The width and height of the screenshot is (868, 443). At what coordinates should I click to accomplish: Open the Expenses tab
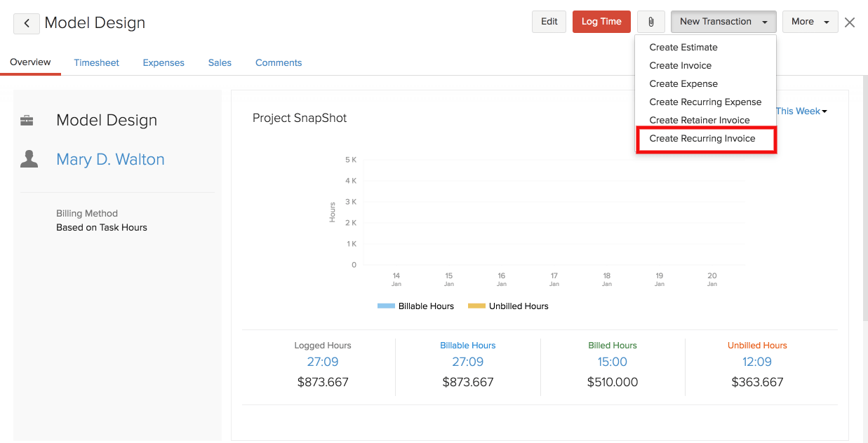[x=163, y=63]
